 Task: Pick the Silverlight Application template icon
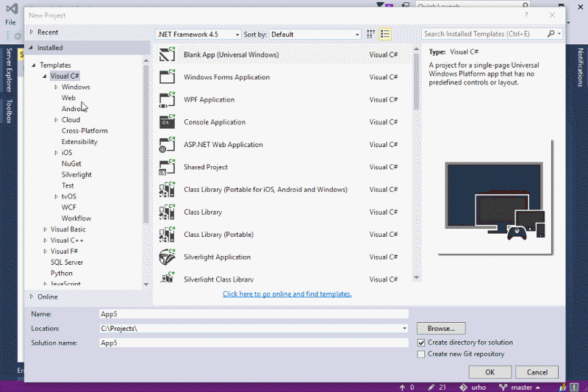tap(168, 257)
